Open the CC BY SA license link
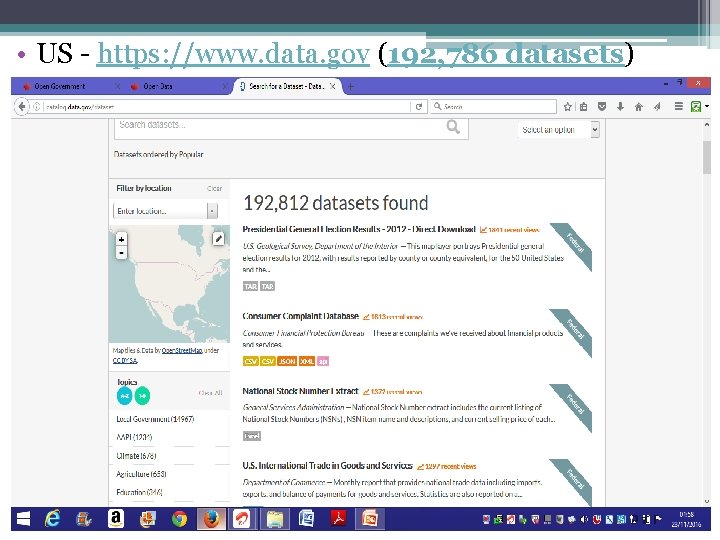 click(125, 360)
